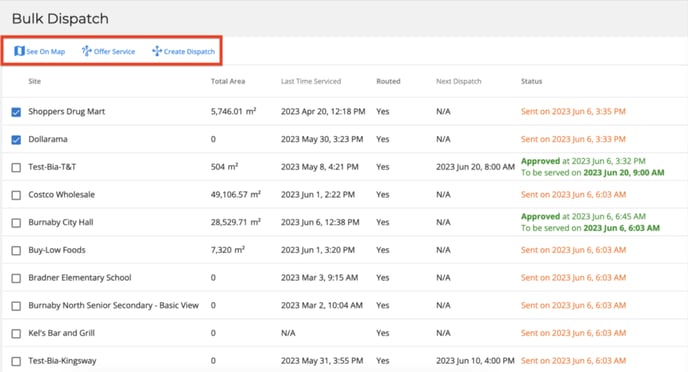This screenshot has height=372, width=688.
Task: Check the Test-Bia-Kingsway checkbox
Action: (16, 361)
